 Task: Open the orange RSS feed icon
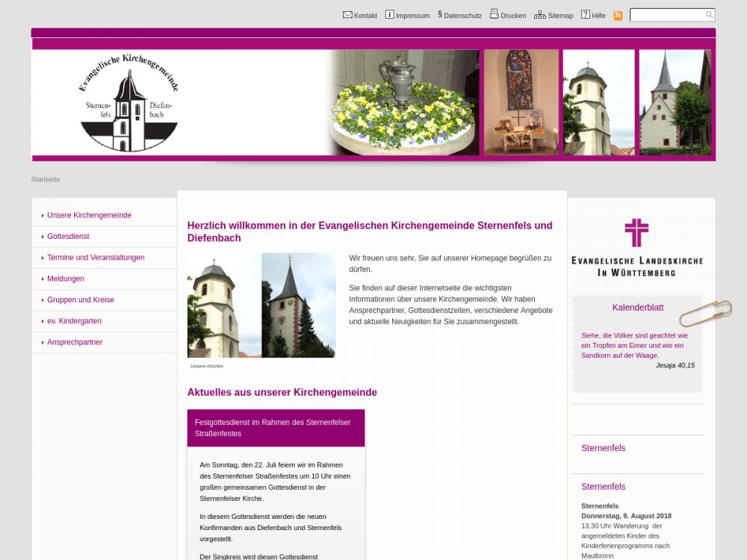pos(618,16)
